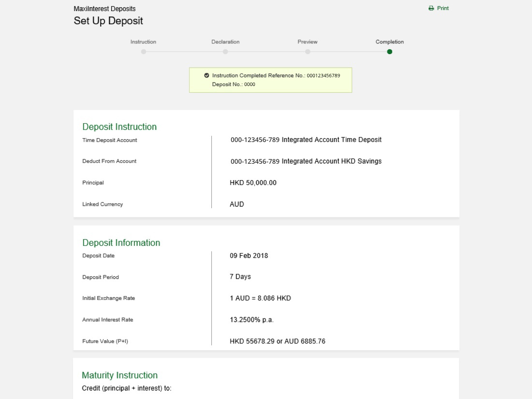Click the printer icon beside Print
The image size is (532, 399).
431,8
